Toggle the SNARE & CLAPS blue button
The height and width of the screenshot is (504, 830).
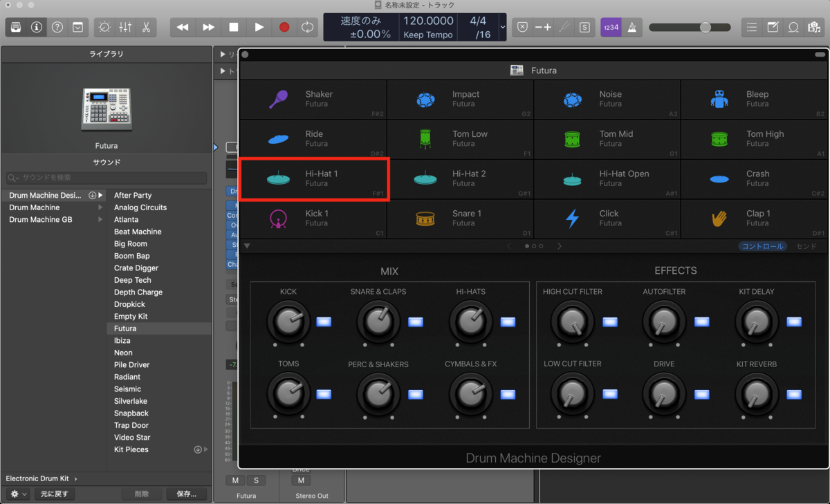tap(415, 321)
